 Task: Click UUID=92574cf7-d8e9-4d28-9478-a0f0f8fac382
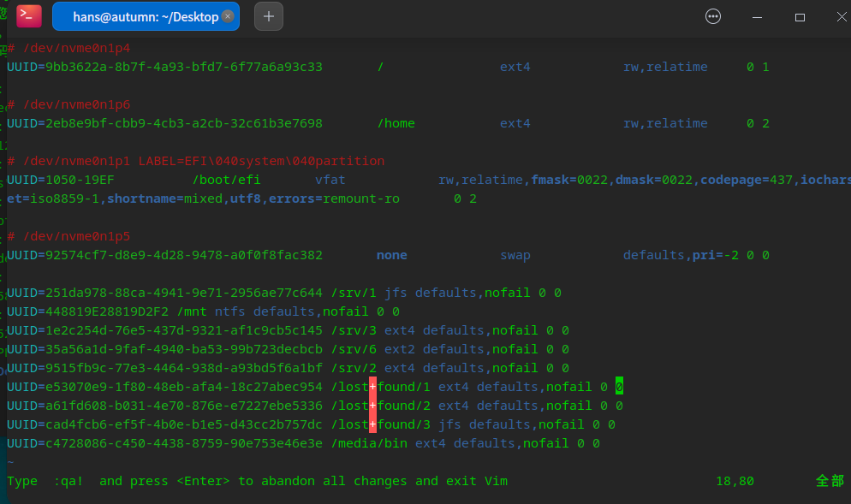[x=165, y=255]
